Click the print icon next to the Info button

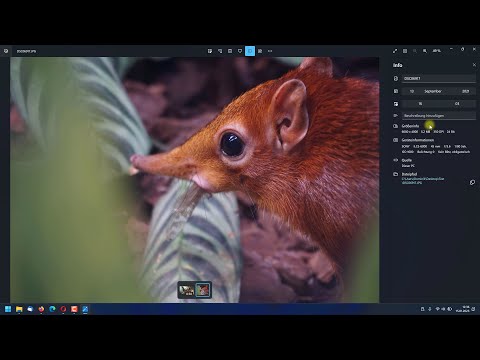click(260, 51)
